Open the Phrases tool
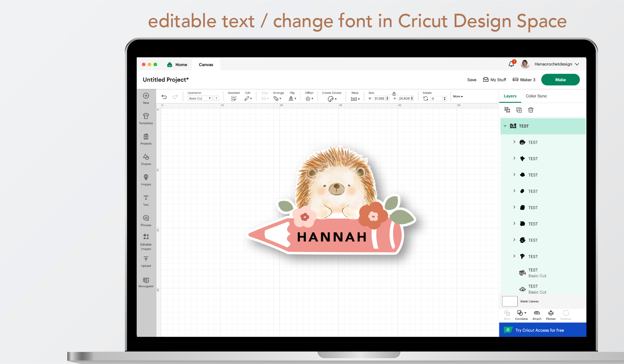Image resolution: width=624 pixels, height=364 pixels. [146, 221]
